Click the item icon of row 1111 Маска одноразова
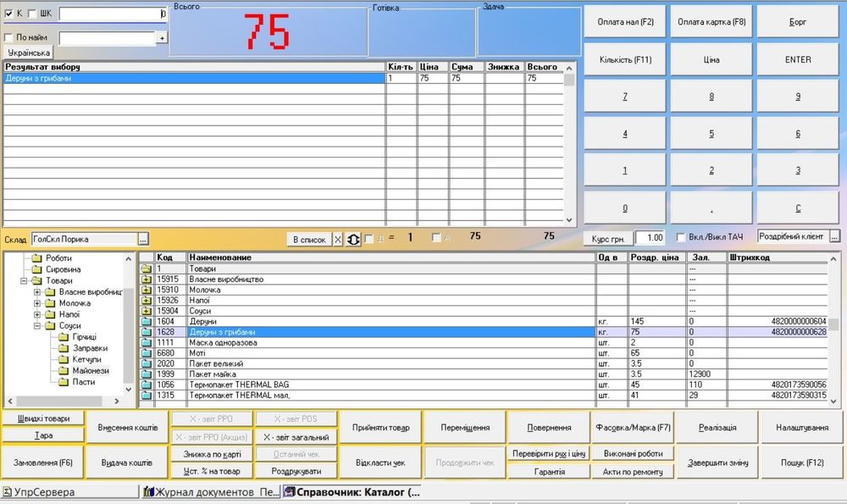This screenshot has width=847, height=504. pyautogui.click(x=147, y=342)
